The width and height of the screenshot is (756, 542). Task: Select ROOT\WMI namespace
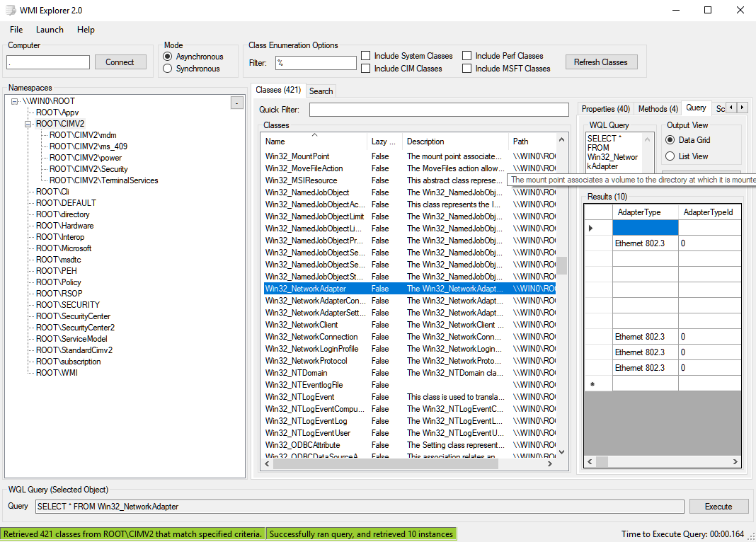click(x=57, y=373)
